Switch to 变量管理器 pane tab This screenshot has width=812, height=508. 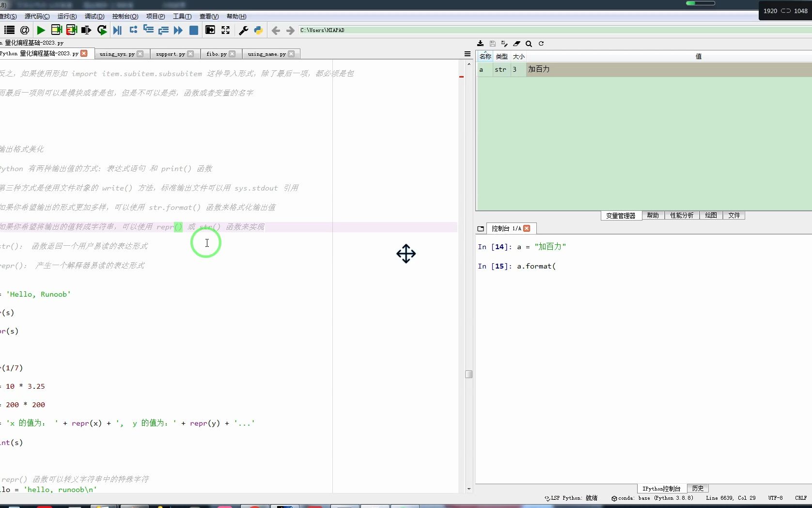pyautogui.click(x=621, y=216)
